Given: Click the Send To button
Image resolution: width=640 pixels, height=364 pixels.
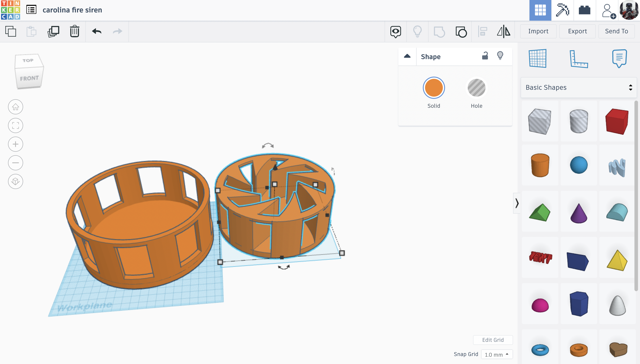Looking at the screenshot, I should [x=616, y=31].
